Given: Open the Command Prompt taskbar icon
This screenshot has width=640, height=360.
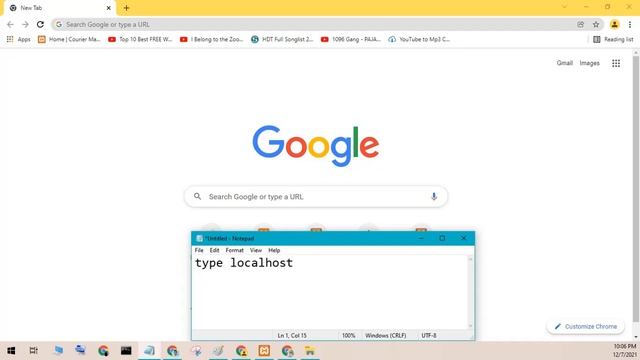Looking at the screenshot, I should click(126, 351).
